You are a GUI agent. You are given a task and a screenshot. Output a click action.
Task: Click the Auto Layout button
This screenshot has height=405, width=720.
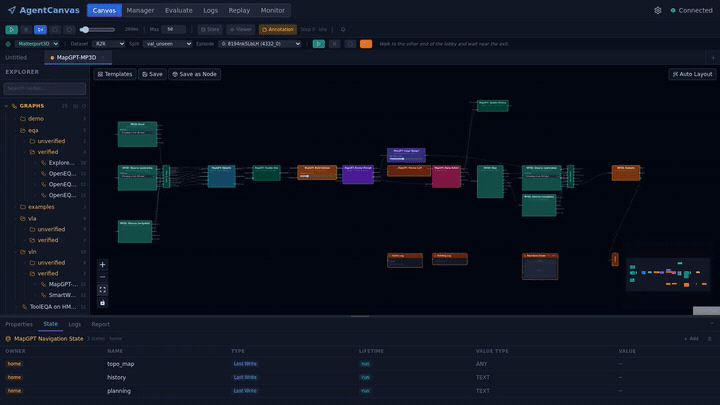692,74
